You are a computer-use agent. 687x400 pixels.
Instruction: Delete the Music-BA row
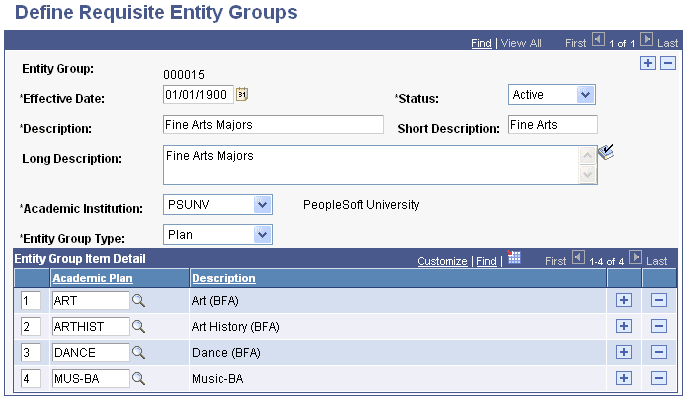tap(658, 378)
